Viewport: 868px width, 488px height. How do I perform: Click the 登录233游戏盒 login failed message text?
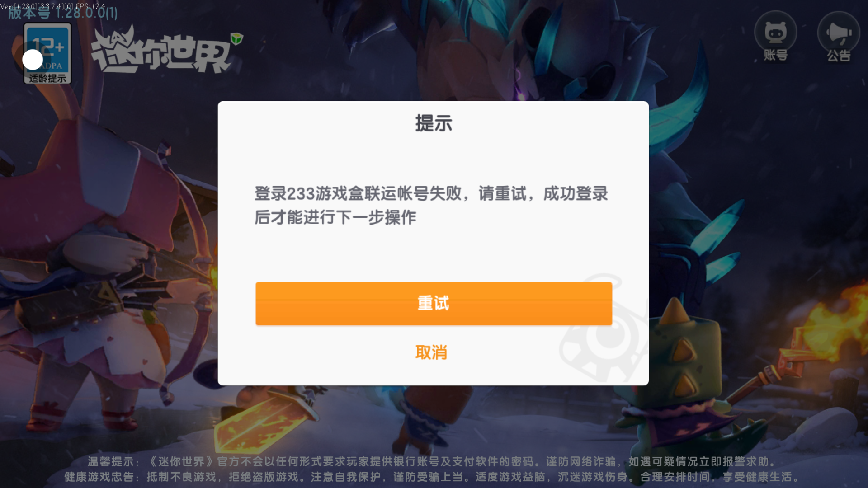click(431, 205)
